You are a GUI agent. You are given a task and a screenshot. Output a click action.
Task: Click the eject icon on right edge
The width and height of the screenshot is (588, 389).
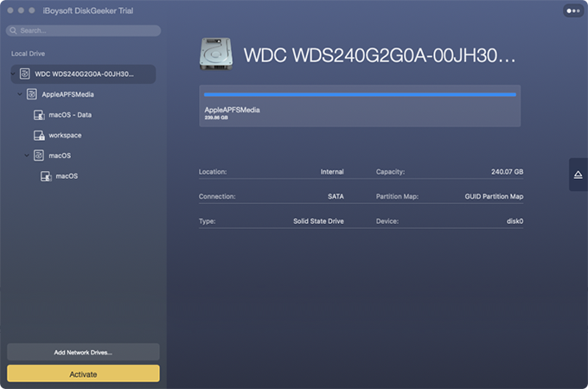pyautogui.click(x=578, y=175)
